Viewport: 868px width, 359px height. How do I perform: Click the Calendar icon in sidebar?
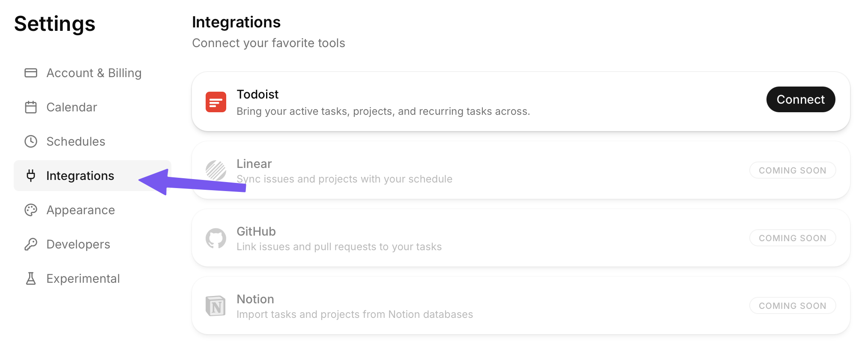pos(31,107)
